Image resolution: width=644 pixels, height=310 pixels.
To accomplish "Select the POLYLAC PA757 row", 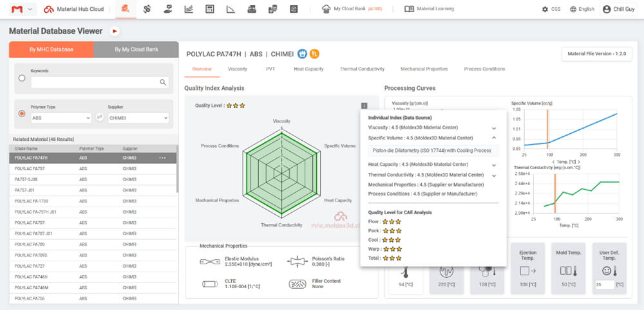I will click(x=93, y=169).
